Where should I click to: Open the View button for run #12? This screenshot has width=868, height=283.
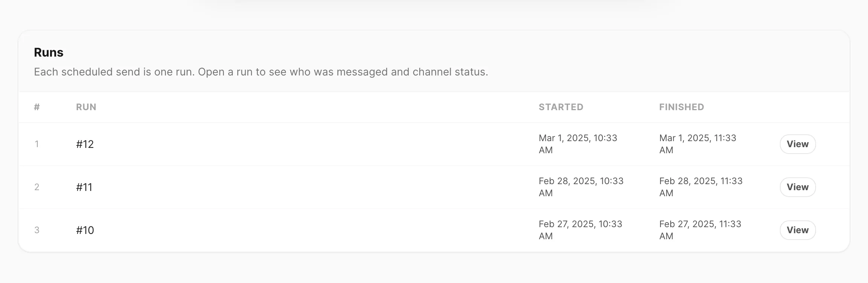[x=798, y=144]
